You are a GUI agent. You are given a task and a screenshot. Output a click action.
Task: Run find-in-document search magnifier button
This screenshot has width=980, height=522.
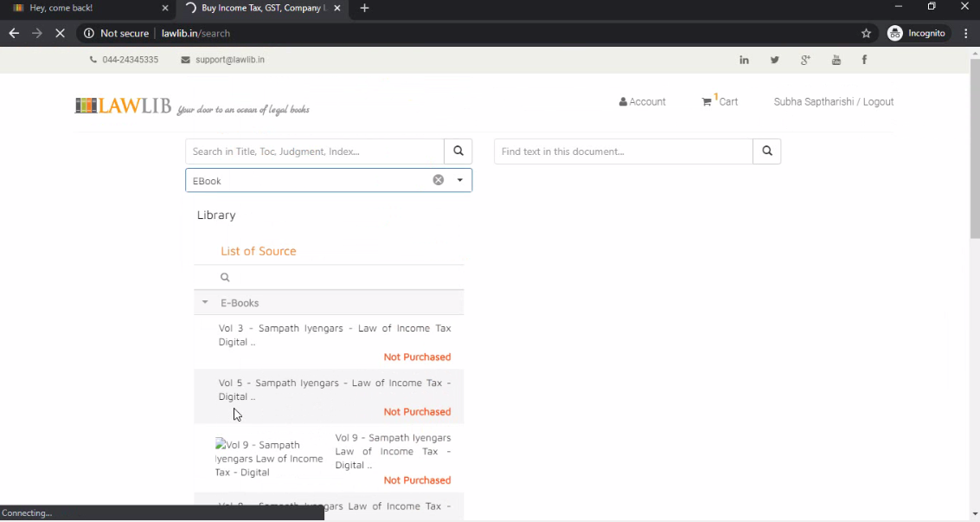767,151
